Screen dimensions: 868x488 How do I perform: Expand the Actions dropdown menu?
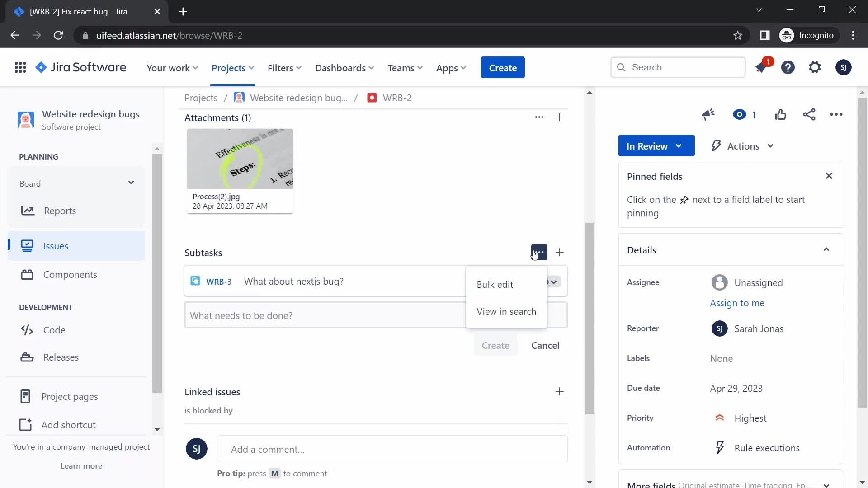point(741,145)
